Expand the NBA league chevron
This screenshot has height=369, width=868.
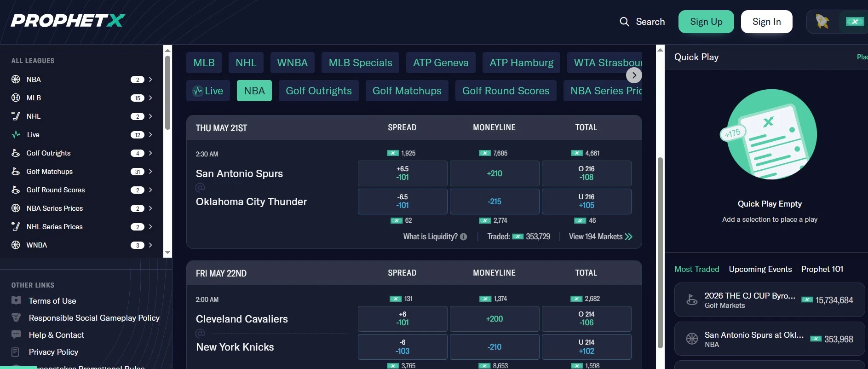point(150,79)
